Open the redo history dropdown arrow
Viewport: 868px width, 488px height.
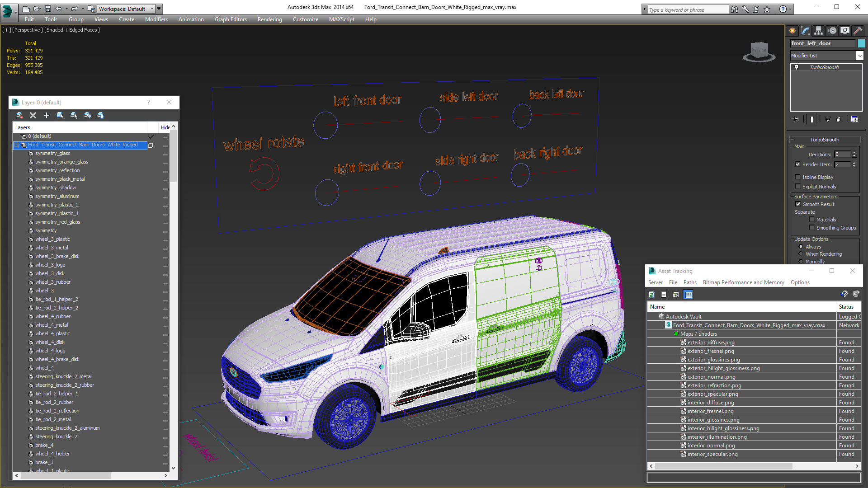click(82, 9)
